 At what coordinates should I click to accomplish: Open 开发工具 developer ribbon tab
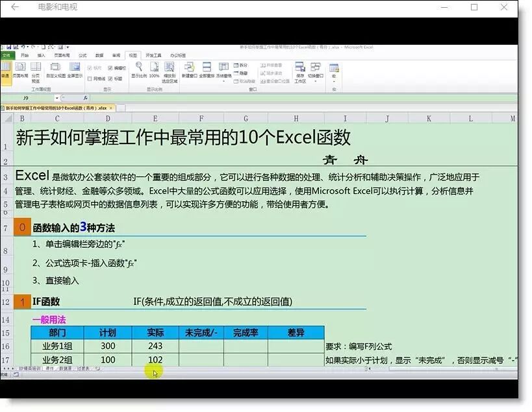(x=153, y=55)
